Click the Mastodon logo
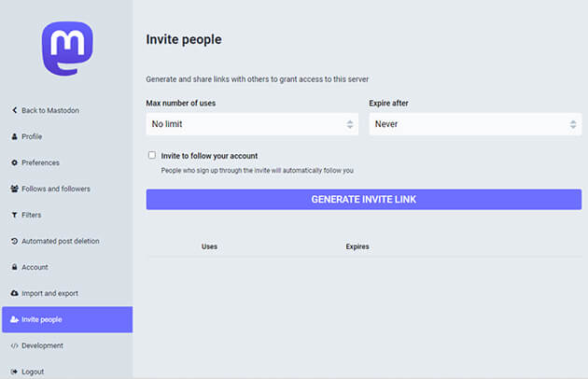Screen dimensions: 588x379 (65, 48)
